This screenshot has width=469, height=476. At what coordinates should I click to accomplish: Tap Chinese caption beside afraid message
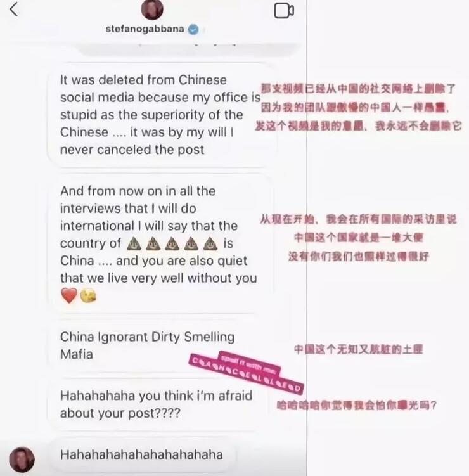click(357, 405)
